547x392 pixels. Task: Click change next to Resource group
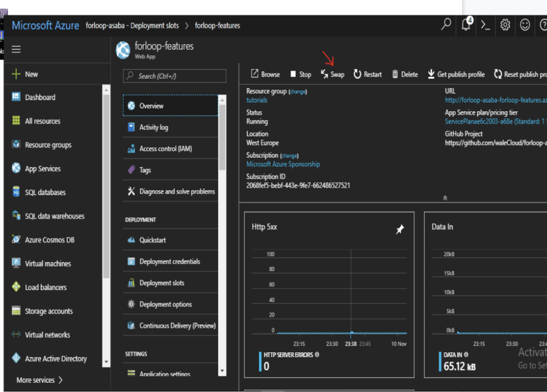click(x=298, y=92)
